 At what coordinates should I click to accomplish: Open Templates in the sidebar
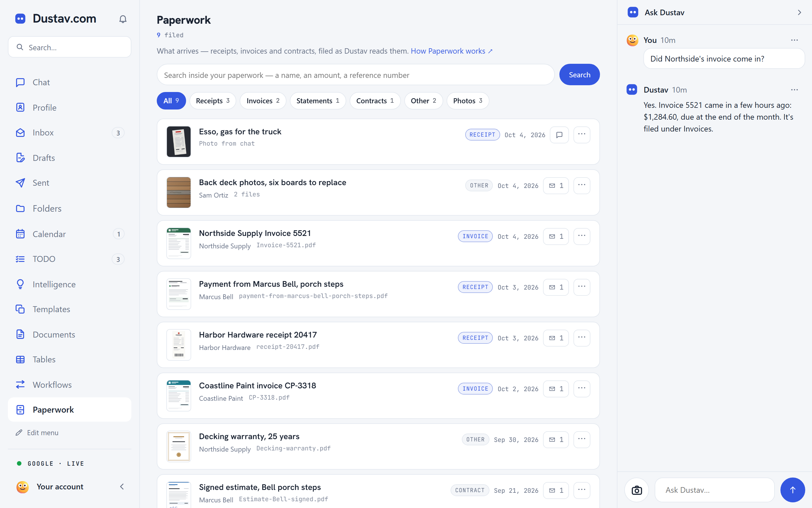[x=69, y=309]
